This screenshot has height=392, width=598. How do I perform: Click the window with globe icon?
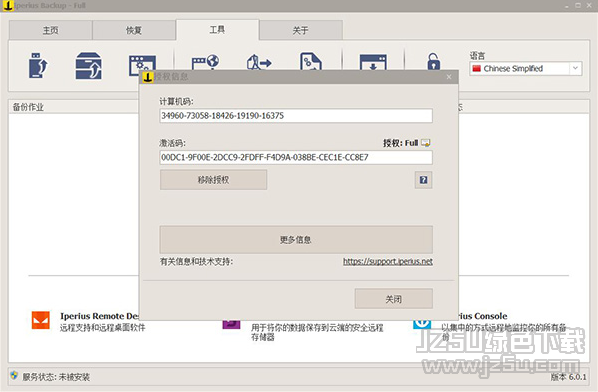205,63
